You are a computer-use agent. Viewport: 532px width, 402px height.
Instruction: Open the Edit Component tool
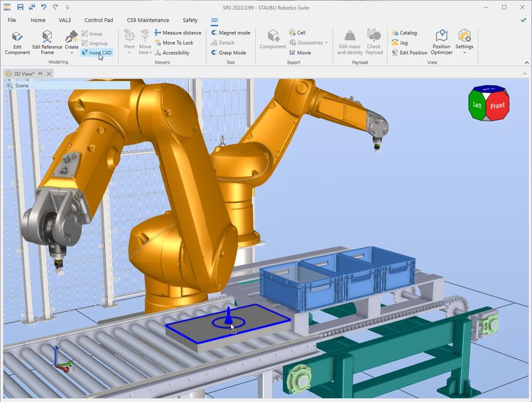17,43
